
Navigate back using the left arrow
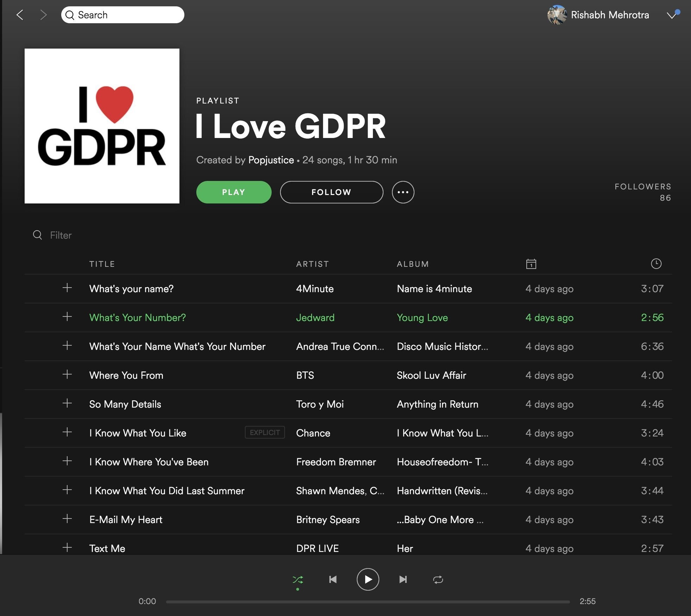pos(20,15)
